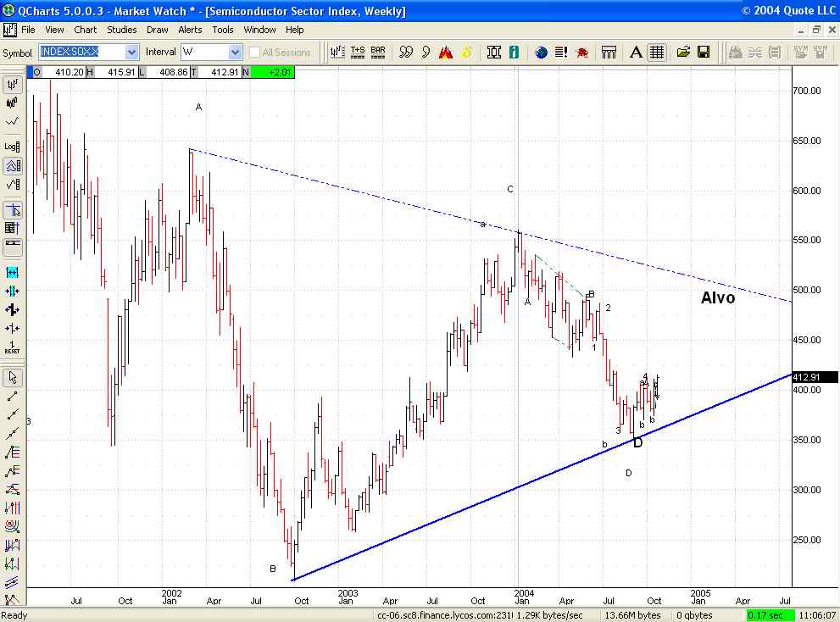Select the pointer arrow tool

click(x=12, y=378)
